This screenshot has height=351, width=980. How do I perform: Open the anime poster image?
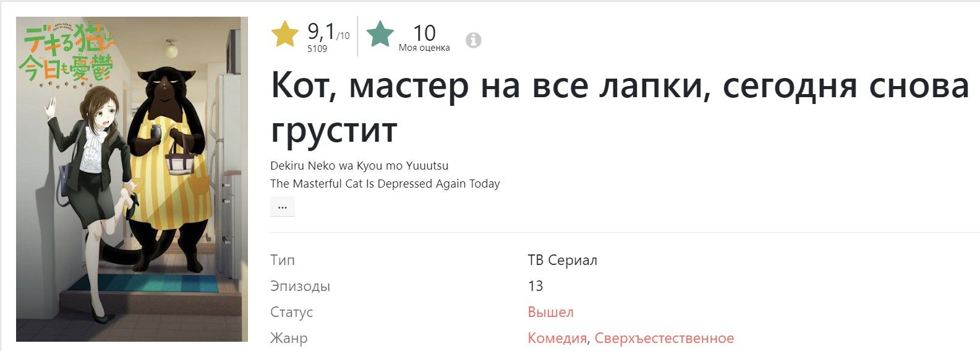[x=132, y=179]
